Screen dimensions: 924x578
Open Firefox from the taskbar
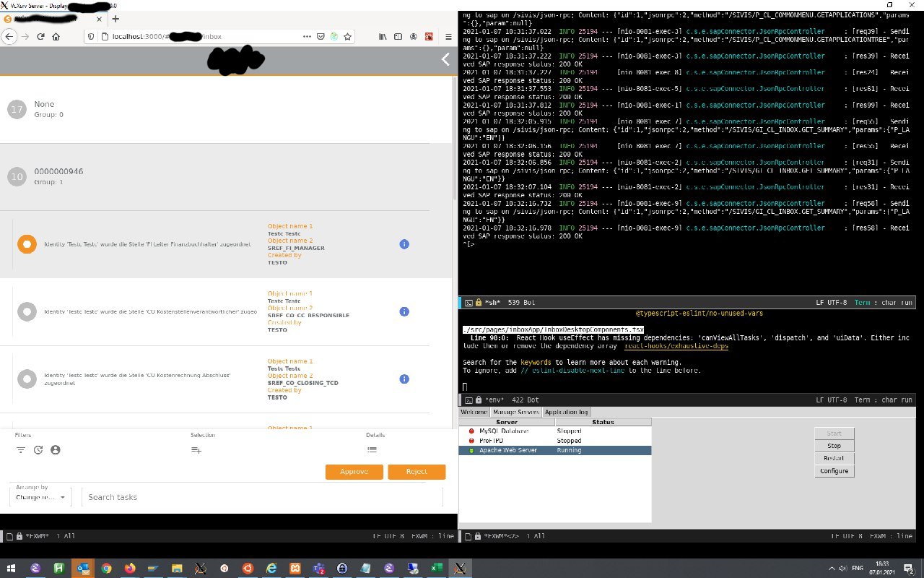click(x=130, y=568)
